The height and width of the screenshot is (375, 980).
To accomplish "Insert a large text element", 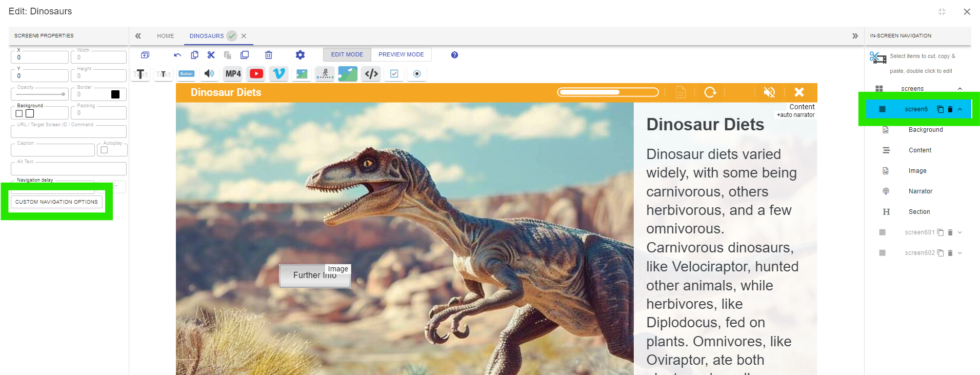I will pyautogui.click(x=141, y=74).
